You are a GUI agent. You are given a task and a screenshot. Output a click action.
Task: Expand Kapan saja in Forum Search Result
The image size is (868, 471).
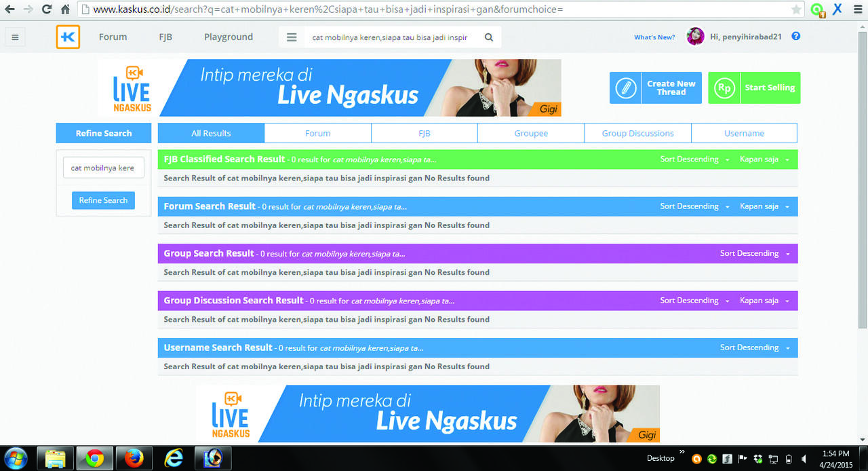(764, 206)
